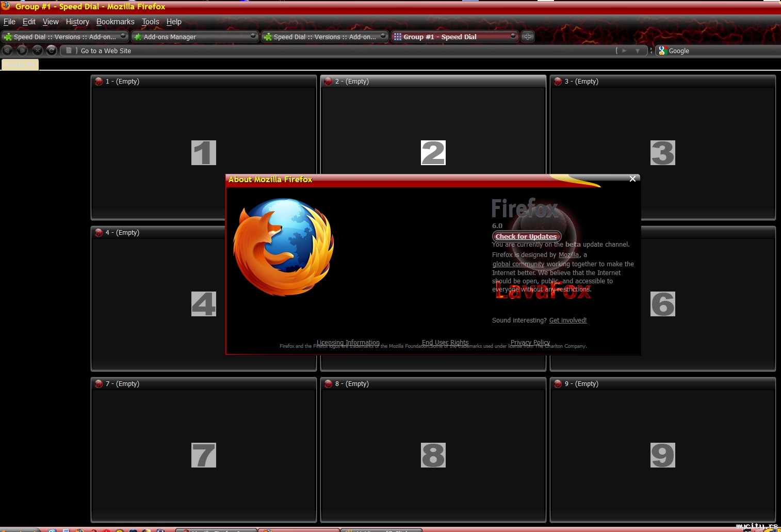The width and height of the screenshot is (781, 532).
Task: Open the Bookmarks menu
Action: pyautogui.click(x=115, y=22)
